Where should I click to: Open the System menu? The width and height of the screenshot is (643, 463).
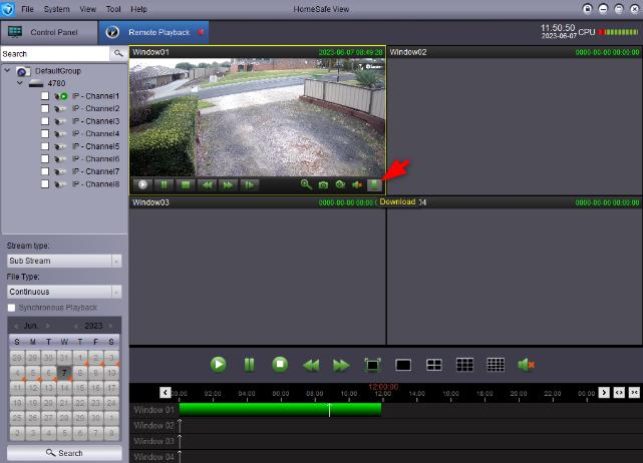pos(57,8)
